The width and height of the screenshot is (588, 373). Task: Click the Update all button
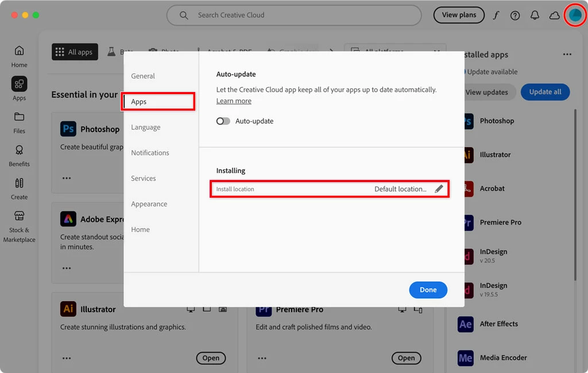click(545, 92)
